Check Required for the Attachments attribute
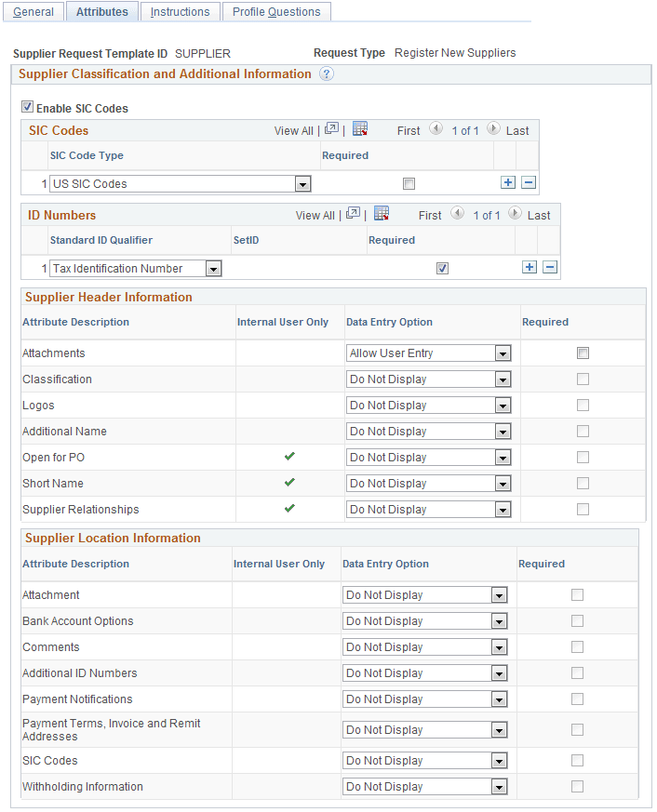The width and height of the screenshot is (657, 812). point(583,353)
